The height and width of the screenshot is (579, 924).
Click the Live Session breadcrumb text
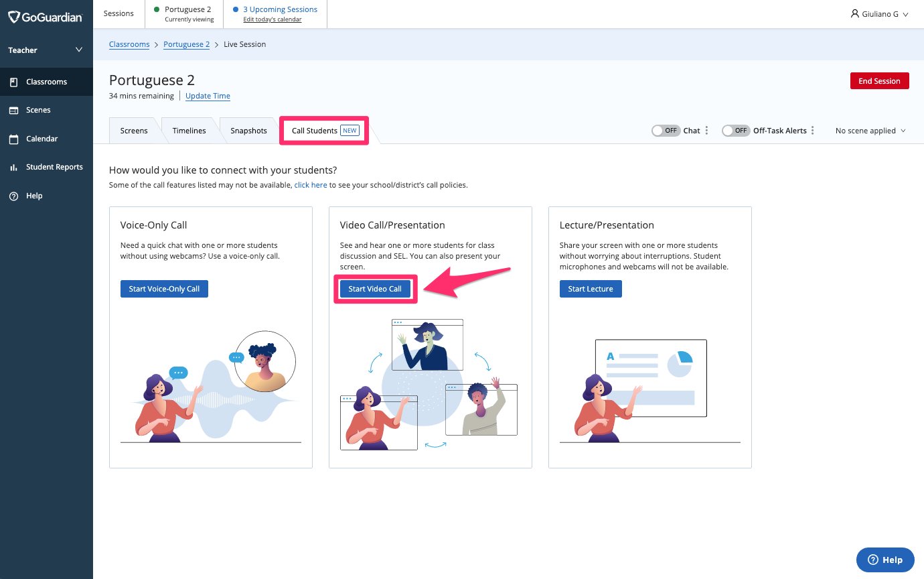point(244,44)
